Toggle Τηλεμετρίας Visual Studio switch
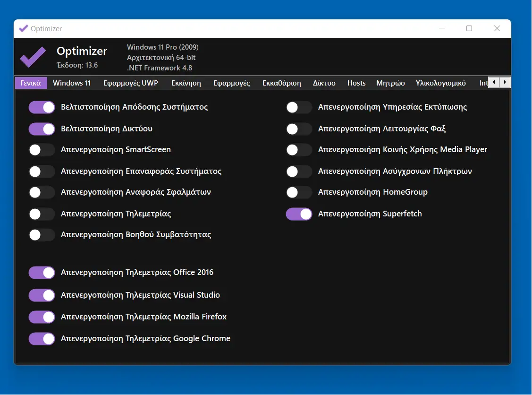Viewport: 532px width, 395px height. coord(42,295)
